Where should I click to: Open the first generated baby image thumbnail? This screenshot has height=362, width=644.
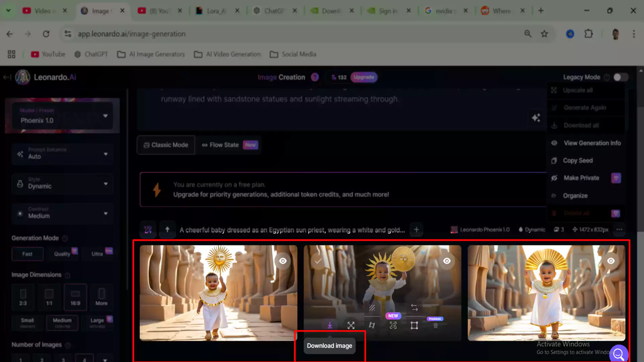tap(218, 293)
